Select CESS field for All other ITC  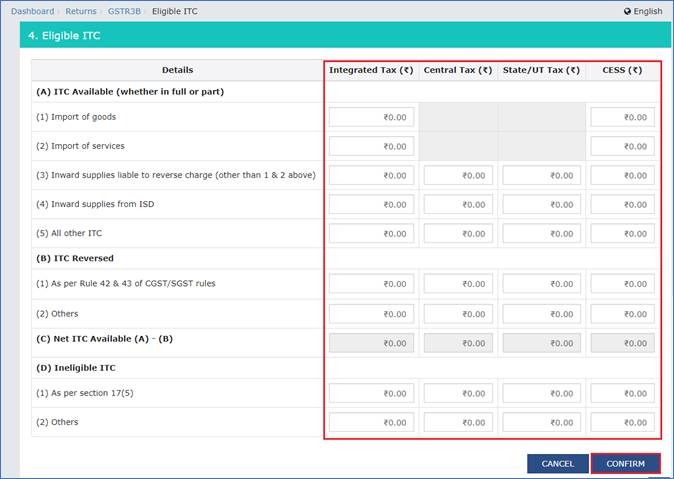[622, 233]
